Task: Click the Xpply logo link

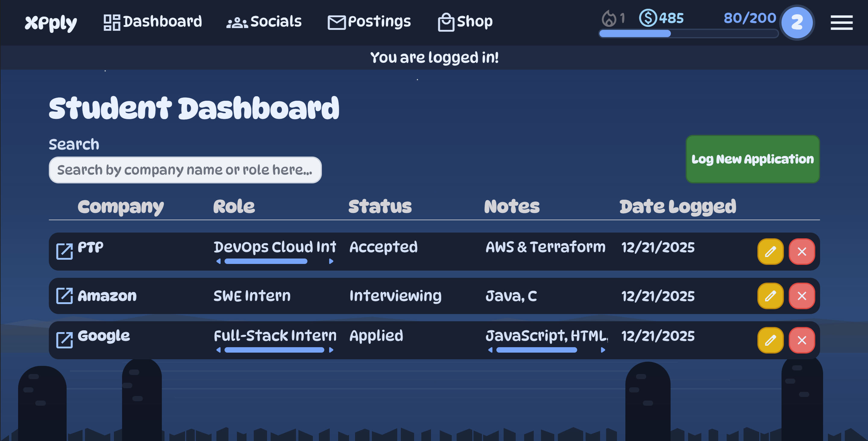Action: (51, 23)
